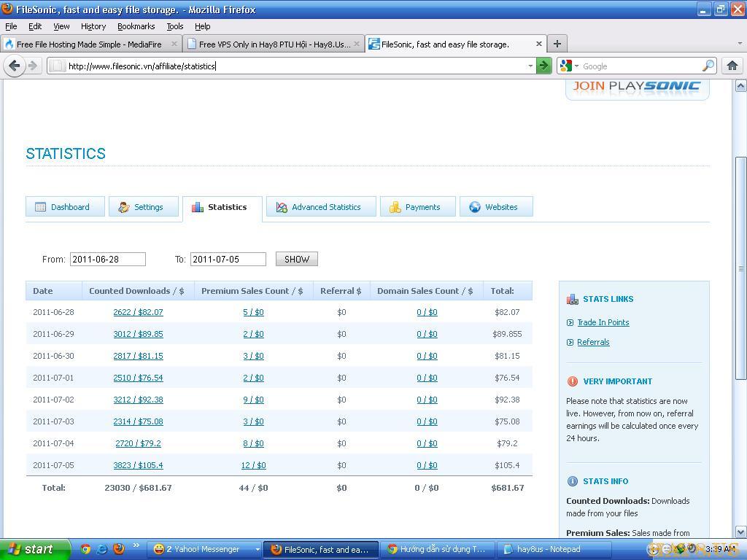This screenshot has height=560, width=747.
Task: Open the list all tabs dropdown arrow
Action: pos(740,43)
